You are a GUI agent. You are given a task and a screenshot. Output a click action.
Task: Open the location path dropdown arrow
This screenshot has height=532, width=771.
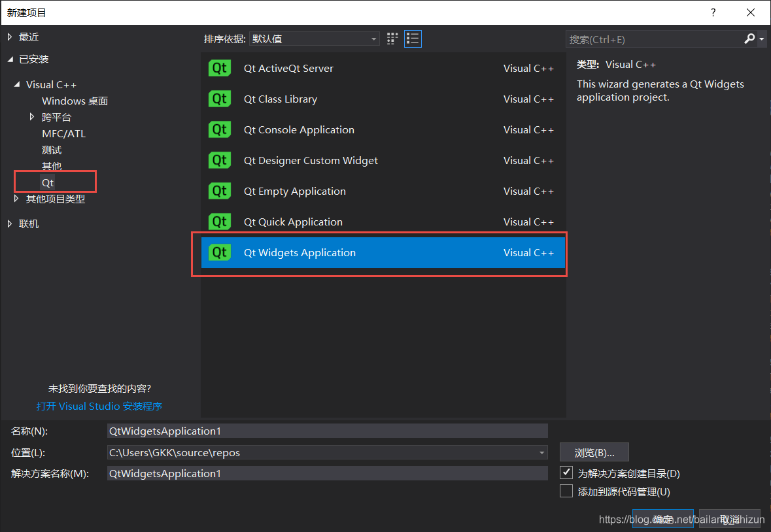tap(541, 452)
